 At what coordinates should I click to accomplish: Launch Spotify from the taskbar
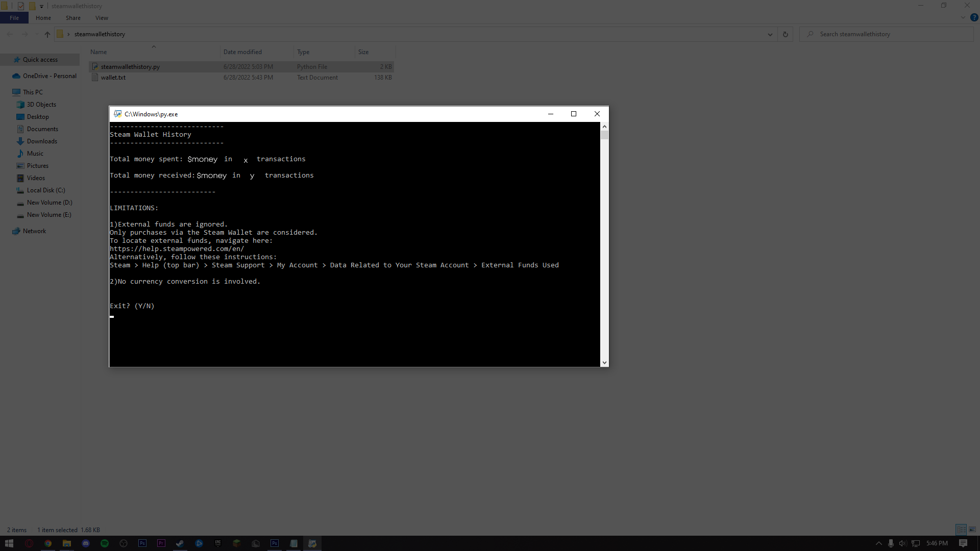pos(105,543)
